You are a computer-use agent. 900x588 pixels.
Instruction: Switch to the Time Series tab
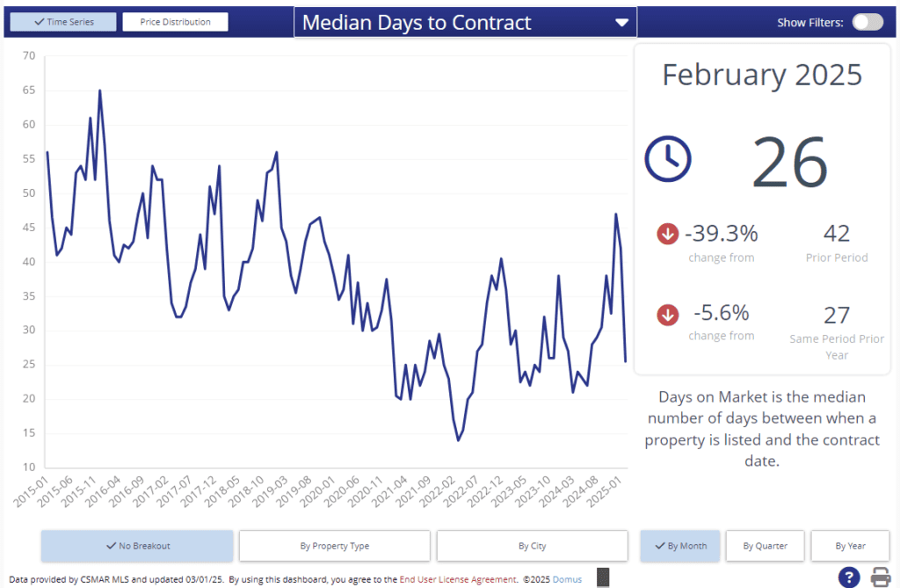tap(62, 22)
